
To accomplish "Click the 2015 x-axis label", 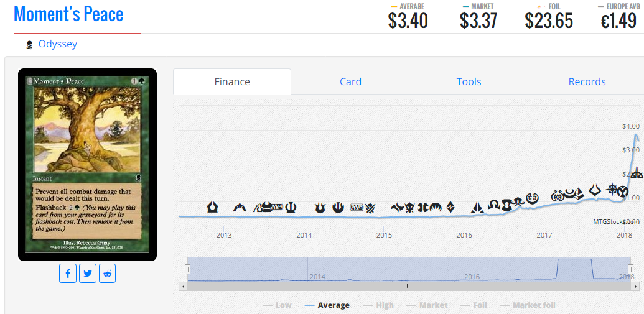I will (x=384, y=235).
